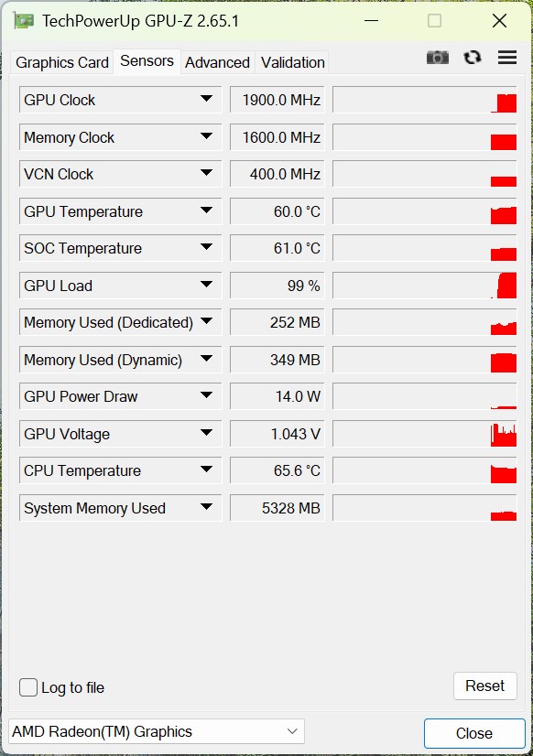The height and width of the screenshot is (756, 533).
Task: Open the hamburger menu icon
Action: click(507, 58)
